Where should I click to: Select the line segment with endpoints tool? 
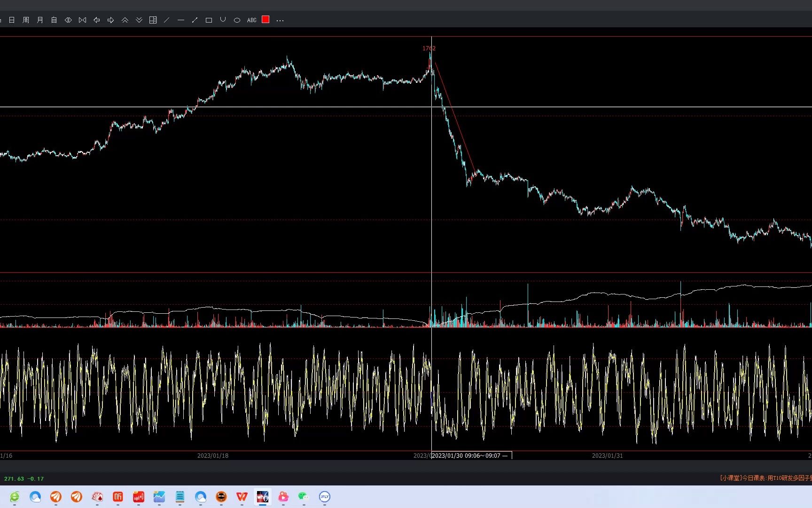click(x=195, y=20)
